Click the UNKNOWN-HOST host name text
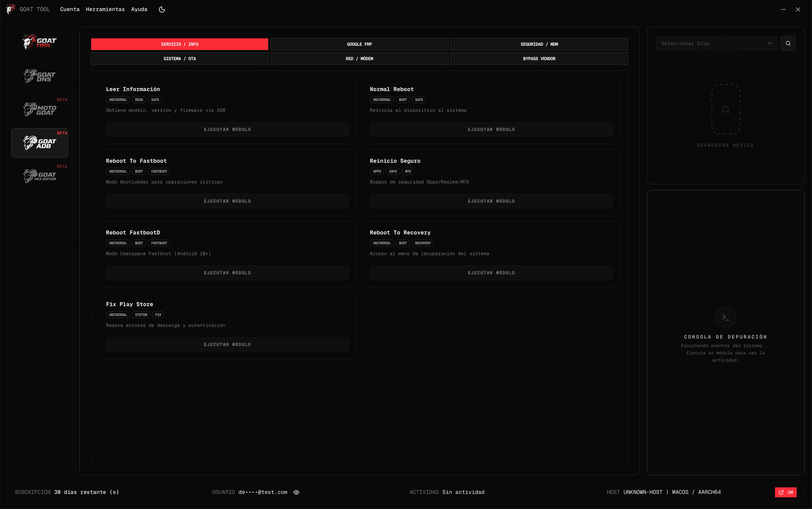 point(643,492)
